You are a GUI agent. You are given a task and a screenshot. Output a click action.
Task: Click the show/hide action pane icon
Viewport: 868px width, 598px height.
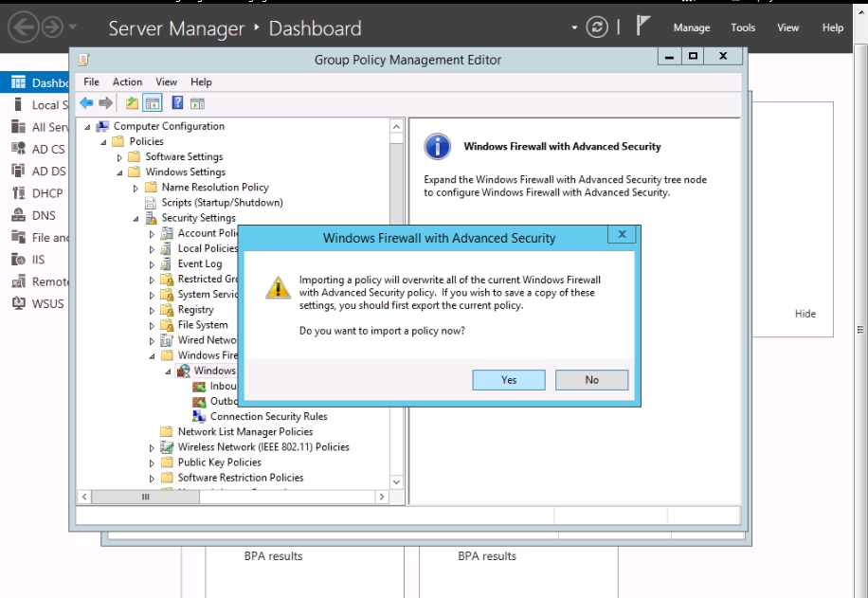click(198, 103)
